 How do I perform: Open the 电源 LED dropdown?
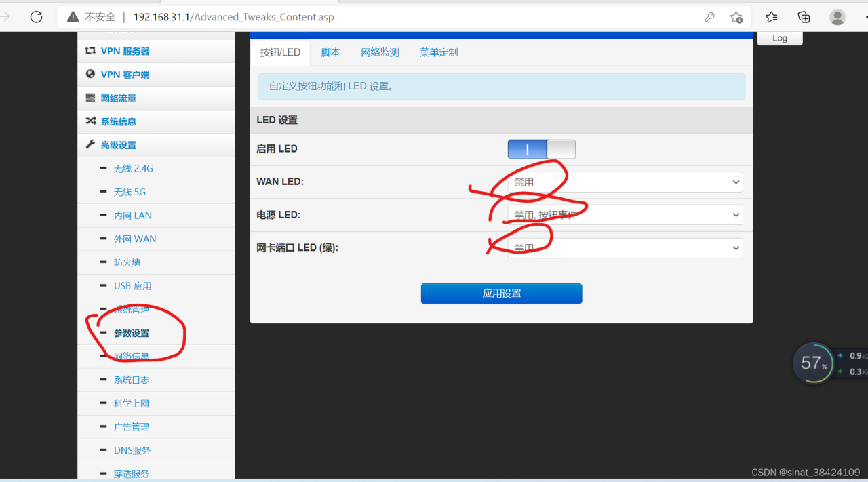(625, 215)
